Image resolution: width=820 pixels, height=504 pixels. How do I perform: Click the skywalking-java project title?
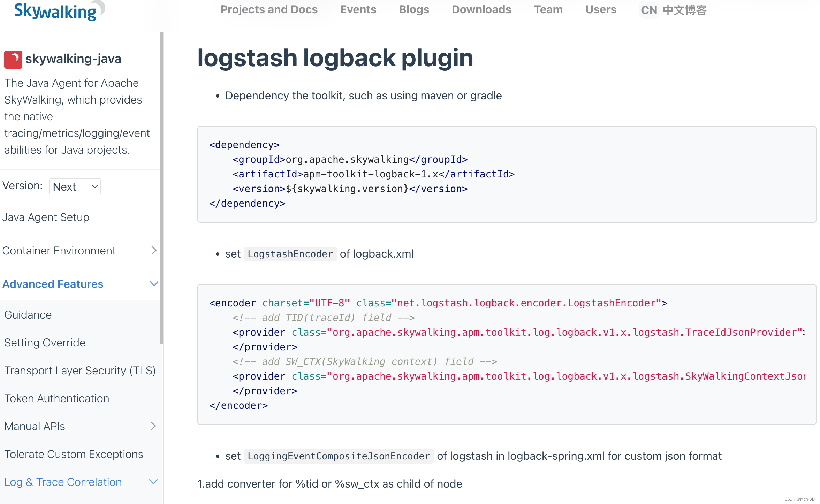[73, 59]
